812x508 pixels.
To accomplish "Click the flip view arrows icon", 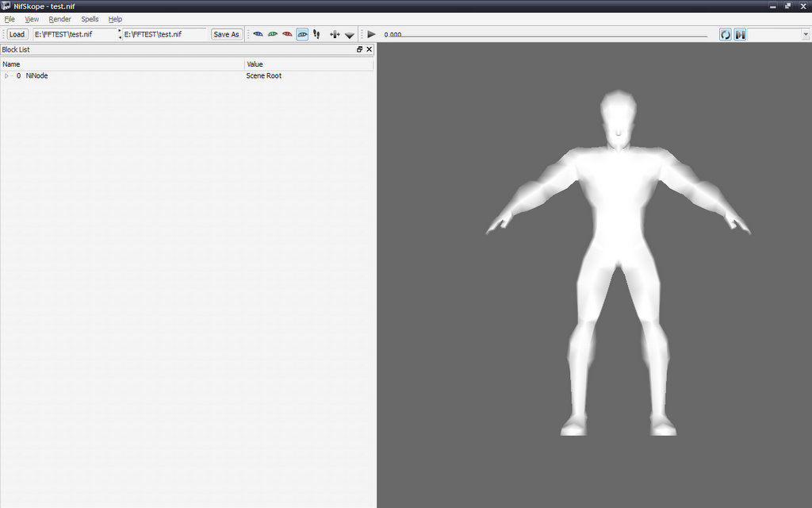I will [334, 34].
